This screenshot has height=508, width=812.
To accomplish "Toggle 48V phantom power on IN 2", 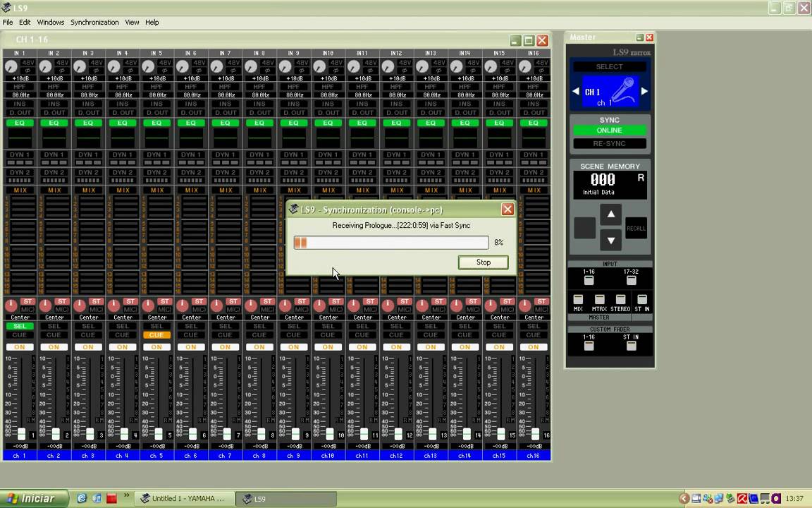I will tap(62, 63).
